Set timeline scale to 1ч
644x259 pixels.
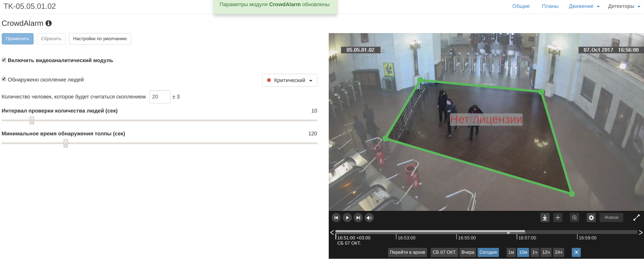535,252
